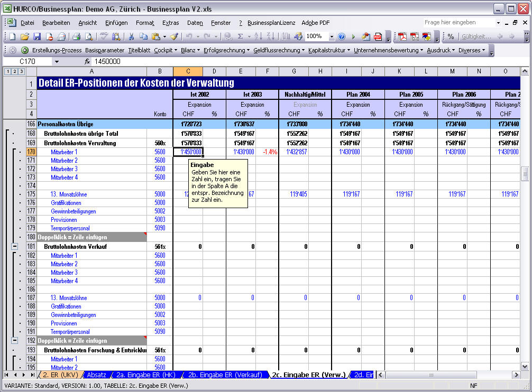532x392 pixels.
Task: Expand the Cockpit dropdown menu
Action: (166, 50)
